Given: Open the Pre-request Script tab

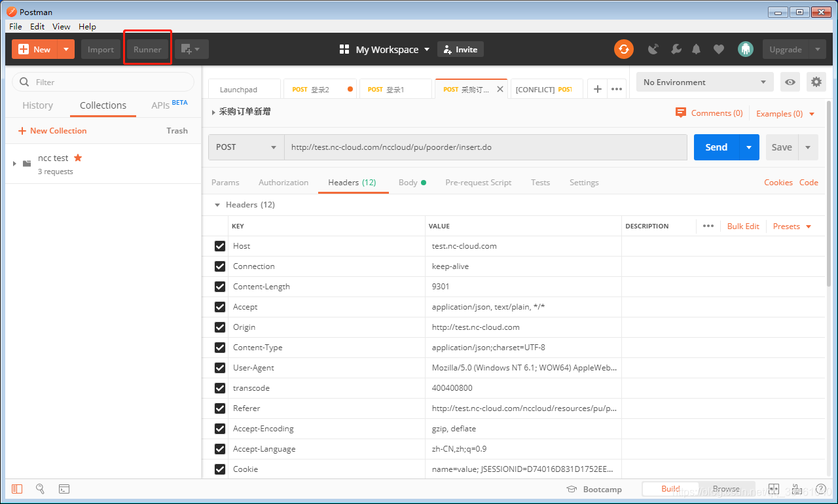Looking at the screenshot, I should 479,183.
